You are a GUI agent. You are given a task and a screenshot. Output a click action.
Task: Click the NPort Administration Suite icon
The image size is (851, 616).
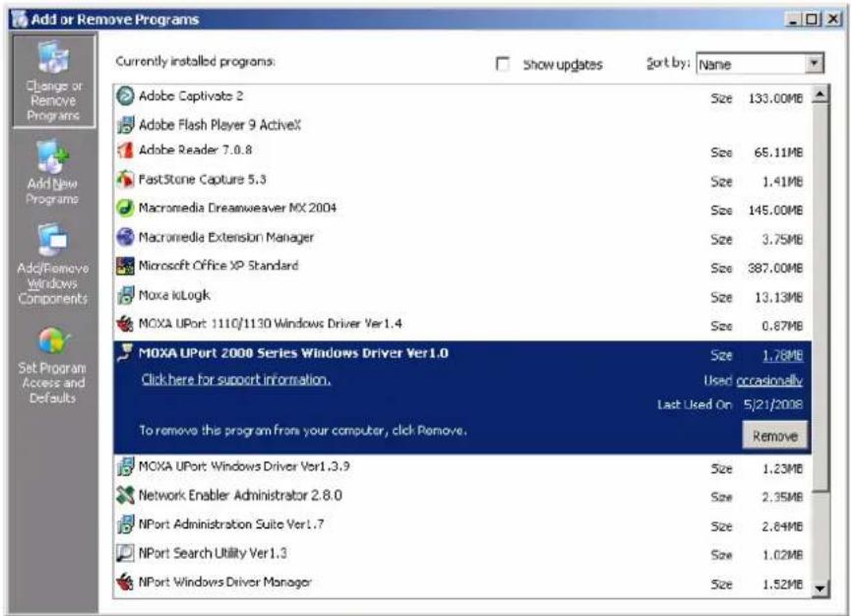click(125, 524)
